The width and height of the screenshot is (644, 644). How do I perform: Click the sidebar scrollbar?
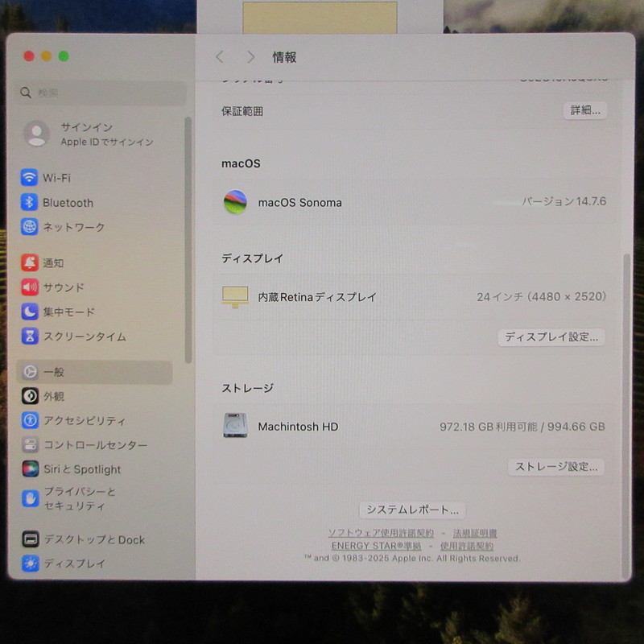point(188,240)
